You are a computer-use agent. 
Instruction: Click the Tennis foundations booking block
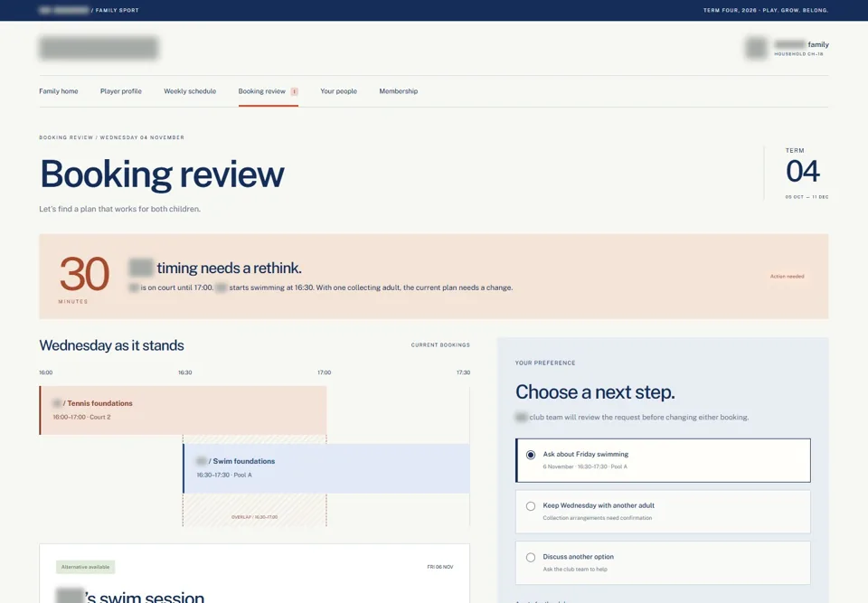coord(183,410)
